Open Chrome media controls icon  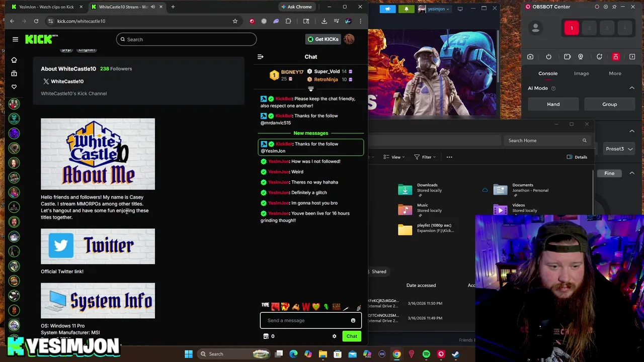point(337,21)
